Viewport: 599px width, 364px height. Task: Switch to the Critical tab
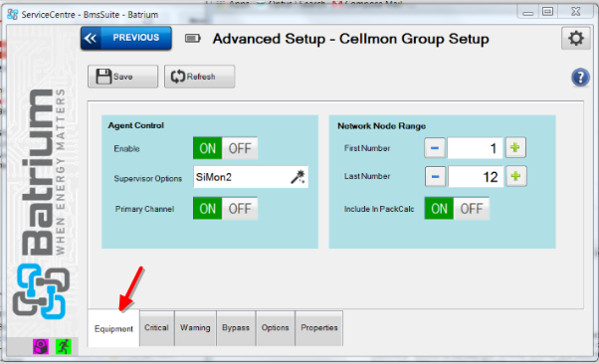click(x=156, y=328)
